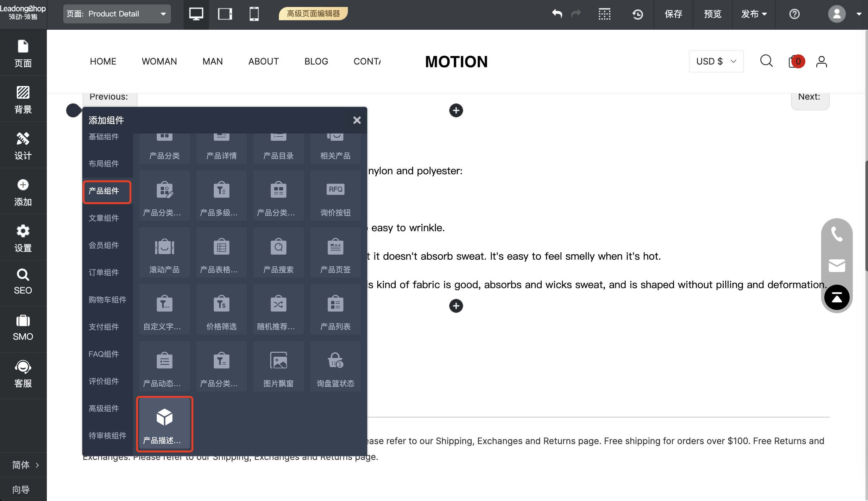
Task: Open the Product Detail page dropdown
Action: pos(117,14)
